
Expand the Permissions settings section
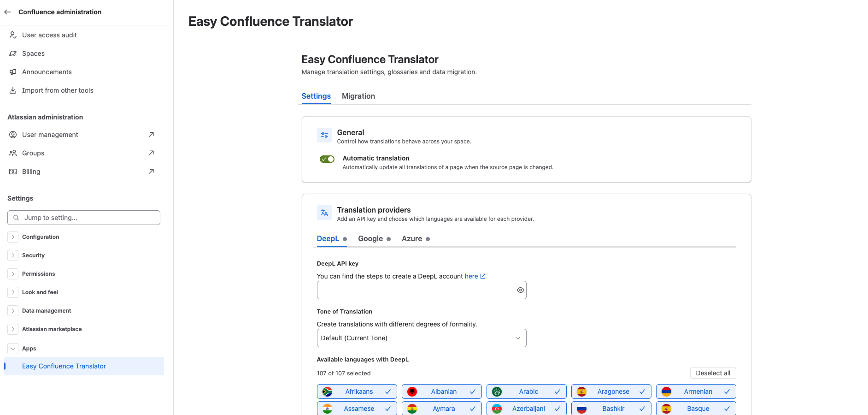pyautogui.click(x=13, y=274)
